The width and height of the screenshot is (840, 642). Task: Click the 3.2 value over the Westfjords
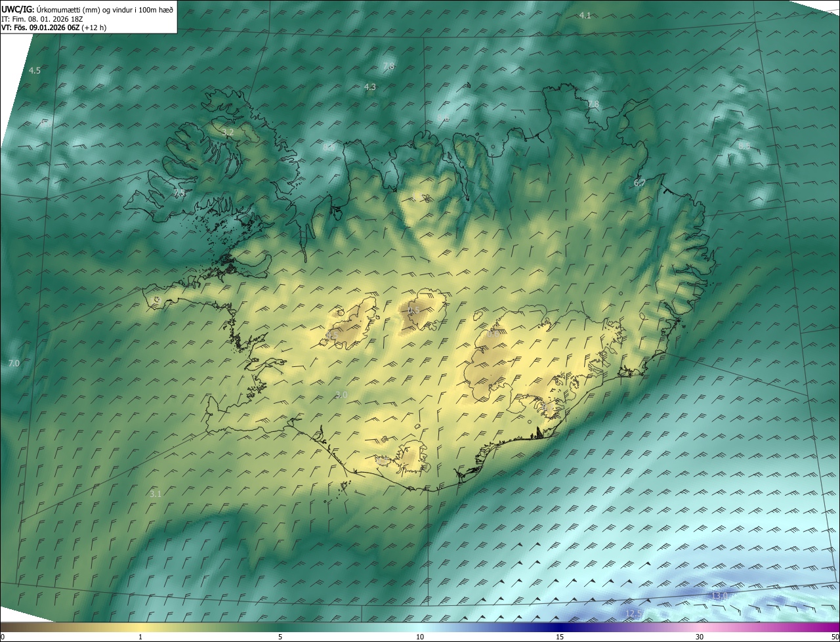point(228,132)
